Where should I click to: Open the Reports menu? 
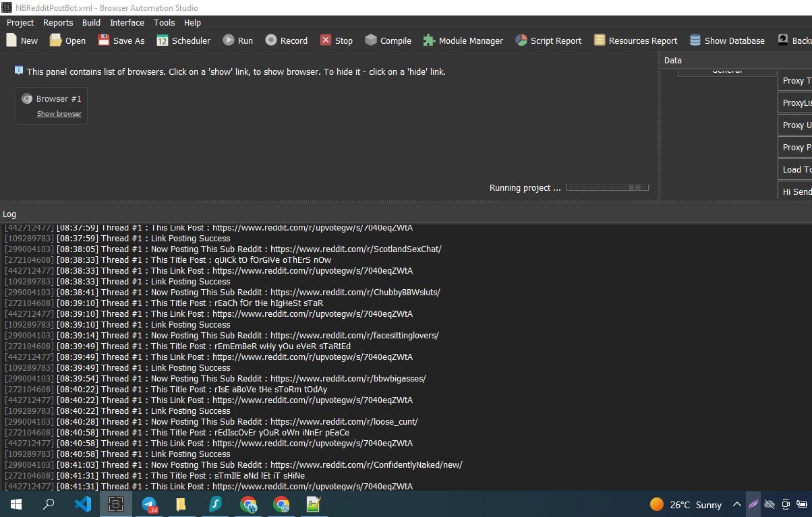tap(58, 22)
